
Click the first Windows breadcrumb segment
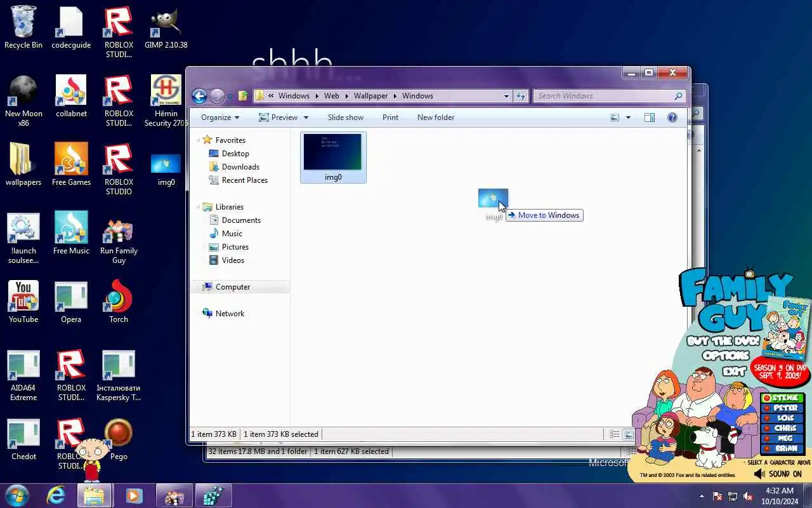point(294,96)
